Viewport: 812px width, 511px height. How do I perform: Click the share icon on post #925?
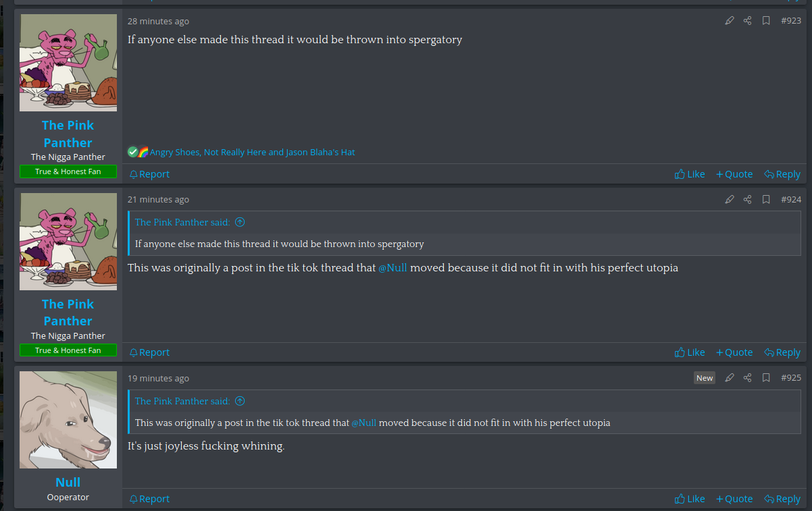(x=747, y=378)
